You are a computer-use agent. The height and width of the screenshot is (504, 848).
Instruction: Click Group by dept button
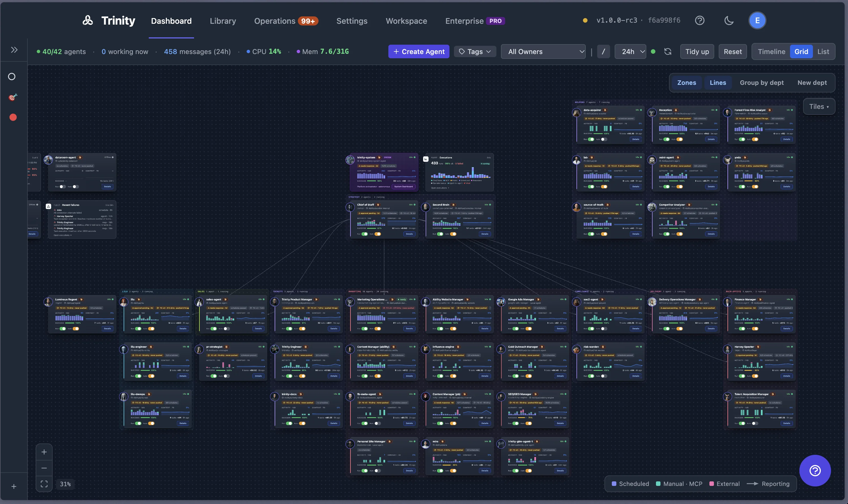coord(761,83)
